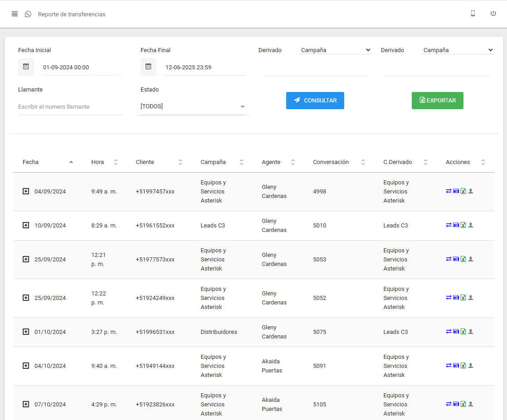507x420 pixels.
Task: Open the Fecha Final calendar icon
Action: (x=148, y=67)
